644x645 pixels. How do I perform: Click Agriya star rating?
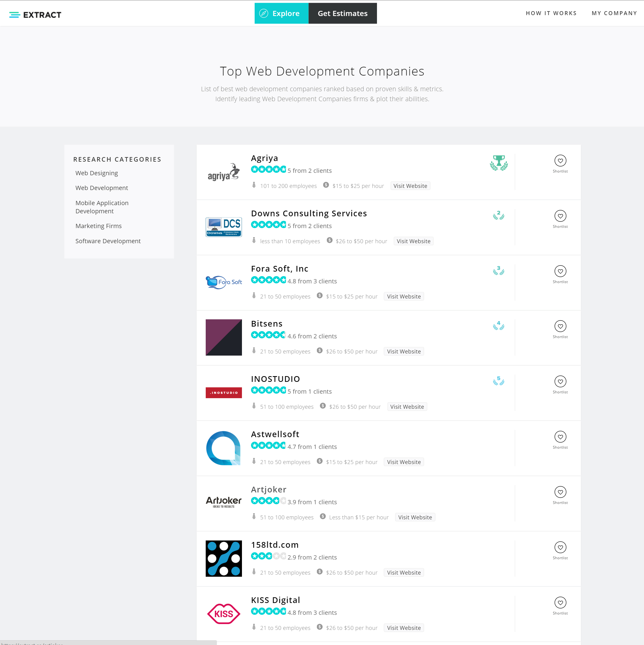[x=269, y=169]
